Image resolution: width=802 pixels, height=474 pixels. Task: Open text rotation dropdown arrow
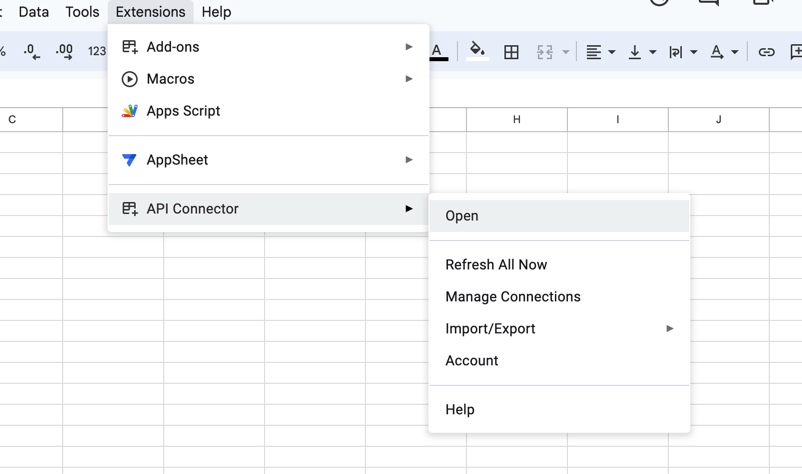click(x=734, y=52)
